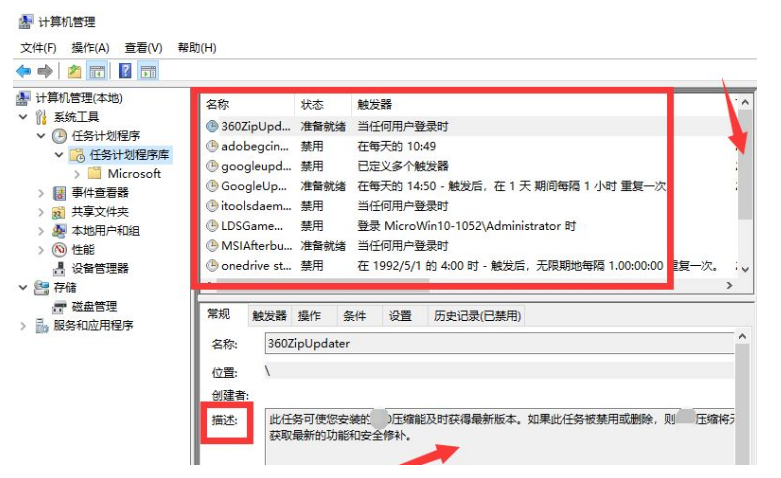Expand the 事件查看器 node

click(x=41, y=193)
